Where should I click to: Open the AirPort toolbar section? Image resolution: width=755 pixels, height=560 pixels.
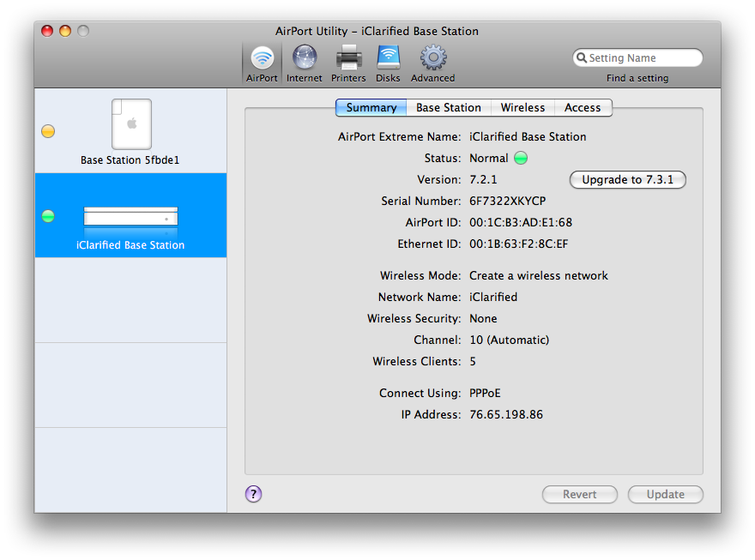tap(262, 63)
